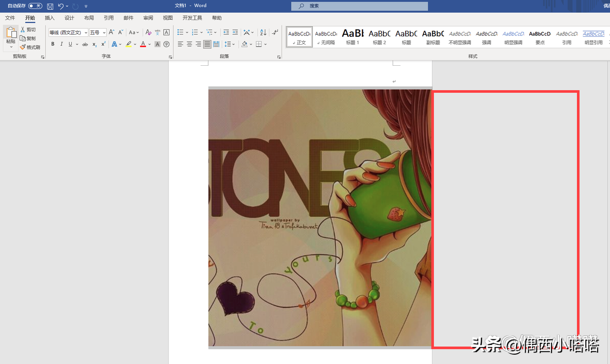Open the 开发工具 (Developer) tab
This screenshot has width=610, height=364.
192,18
